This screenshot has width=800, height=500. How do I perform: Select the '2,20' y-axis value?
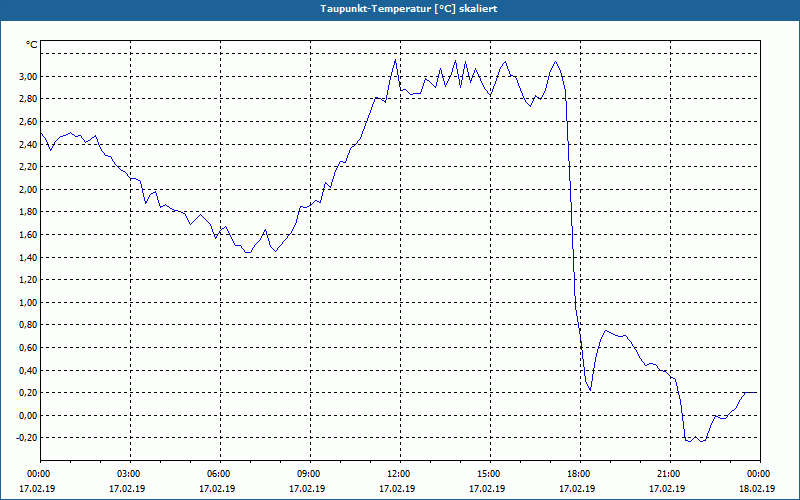pyautogui.click(x=28, y=167)
